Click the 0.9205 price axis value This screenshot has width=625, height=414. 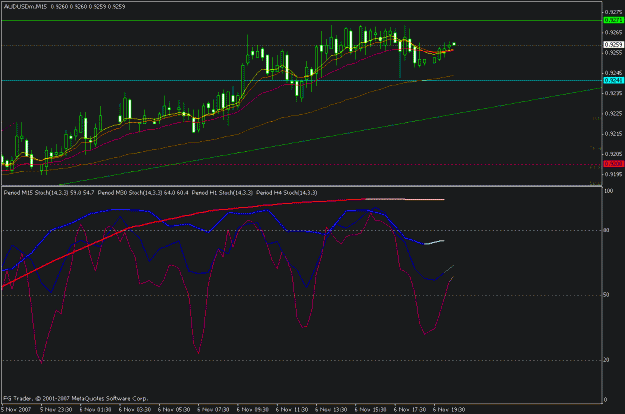613,154
